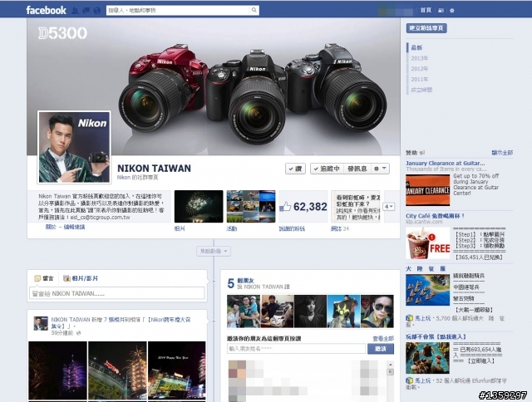Open privacy shortcuts lock icon
Viewport: 532px width, 402px height.
(441, 11)
